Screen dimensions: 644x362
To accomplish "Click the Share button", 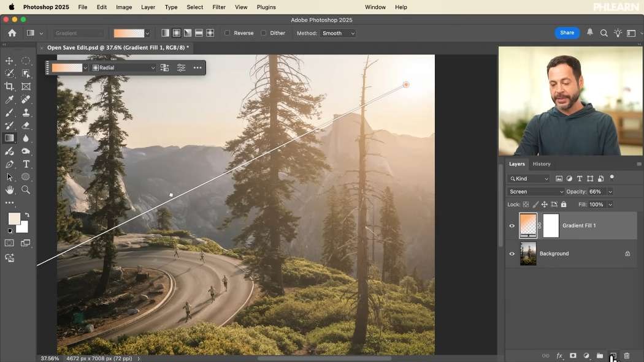I will [x=567, y=33].
